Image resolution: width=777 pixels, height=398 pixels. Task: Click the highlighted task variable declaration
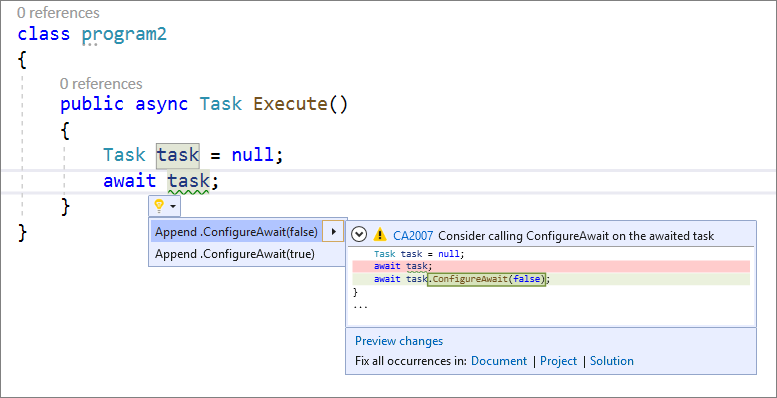pyautogui.click(x=178, y=155)
